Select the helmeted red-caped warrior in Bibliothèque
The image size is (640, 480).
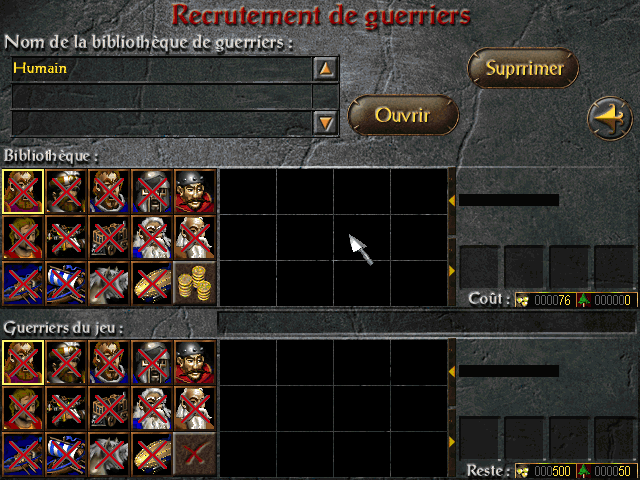pyautogui.click(x=195, y=191)
